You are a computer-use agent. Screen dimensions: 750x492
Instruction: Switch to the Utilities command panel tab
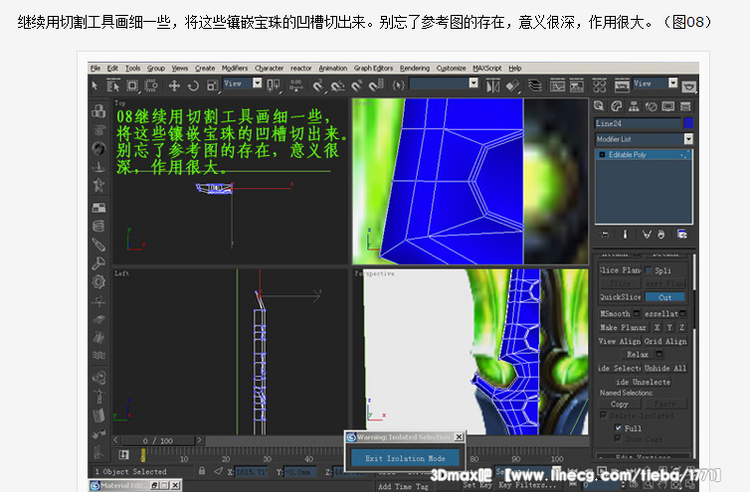coord(685,106)
